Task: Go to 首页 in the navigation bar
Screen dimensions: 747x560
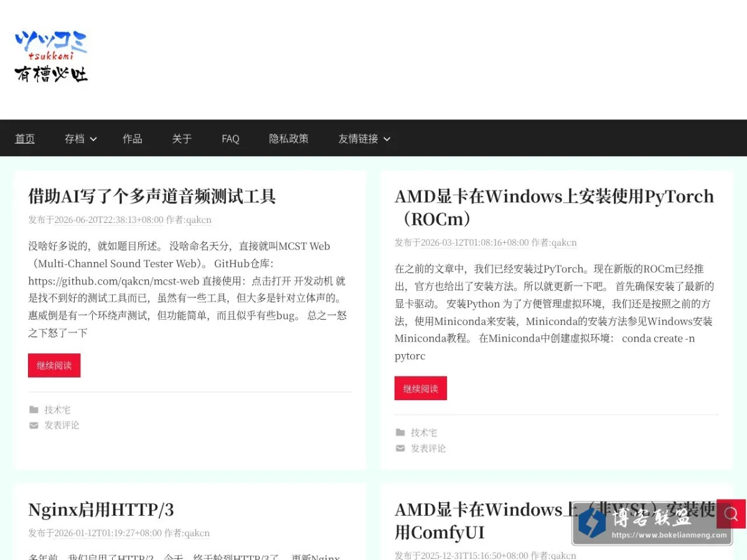Action: 25,139
